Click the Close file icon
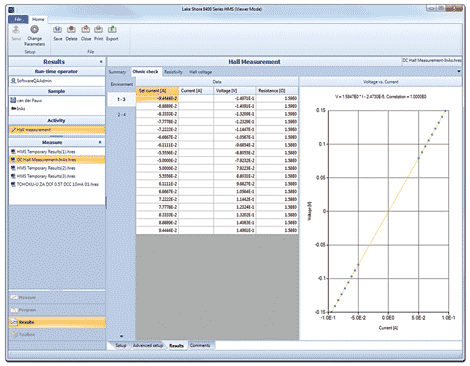The width and height of the screenshot is (470, 366). click(86, 30)
